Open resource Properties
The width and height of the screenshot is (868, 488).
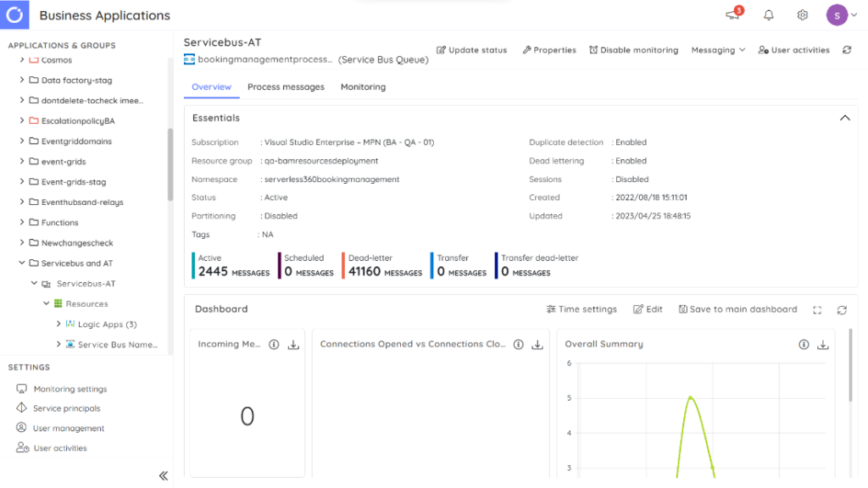click(x=549, y=50)
